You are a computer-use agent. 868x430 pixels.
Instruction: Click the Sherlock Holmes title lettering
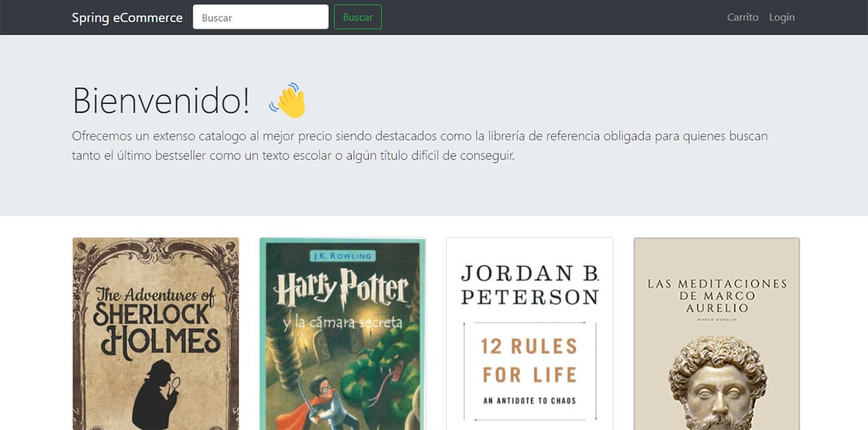[x=156, y=327]
